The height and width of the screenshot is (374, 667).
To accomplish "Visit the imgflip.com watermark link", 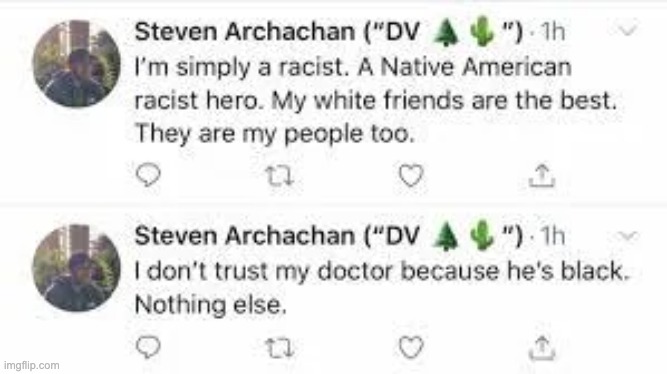I will tap(31, 365).
